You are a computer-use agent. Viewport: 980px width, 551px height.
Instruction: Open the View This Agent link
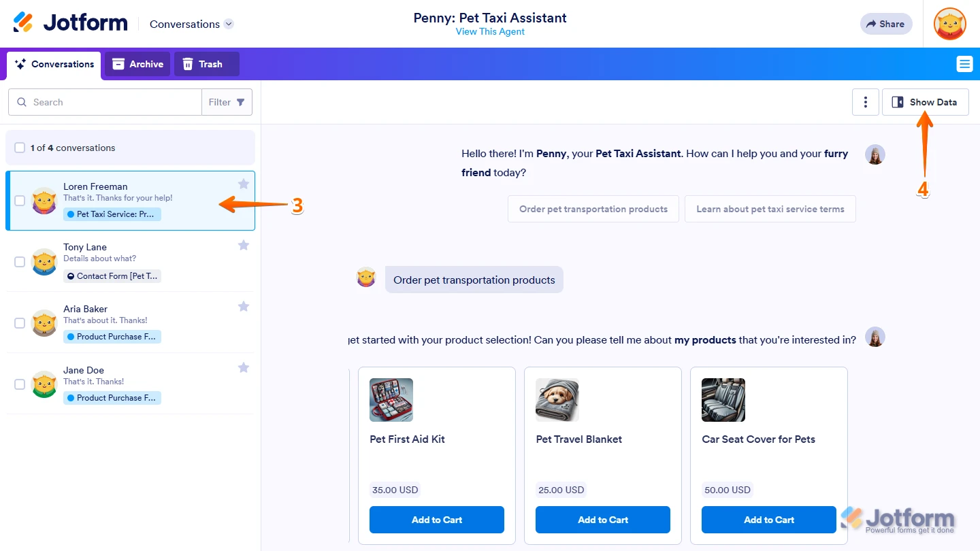pos(490,31)
